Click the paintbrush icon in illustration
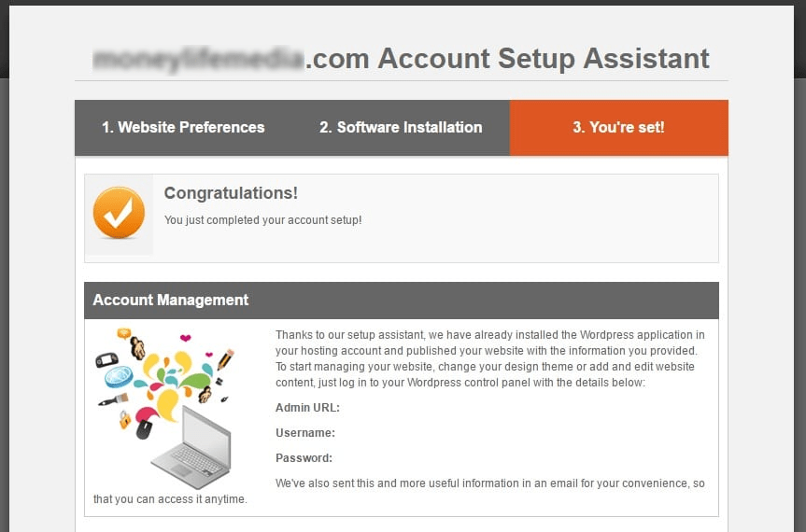Screen dimensions: 806x532 [x=113, y=400]
